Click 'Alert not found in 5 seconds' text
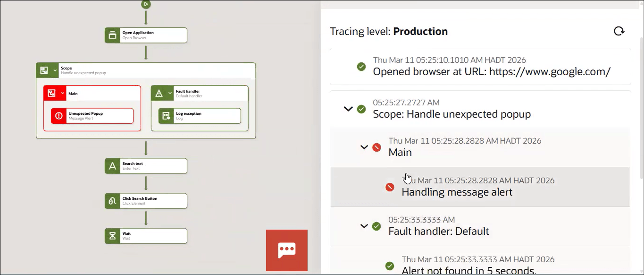Screen dimensions: 644x275 [469, 270]
